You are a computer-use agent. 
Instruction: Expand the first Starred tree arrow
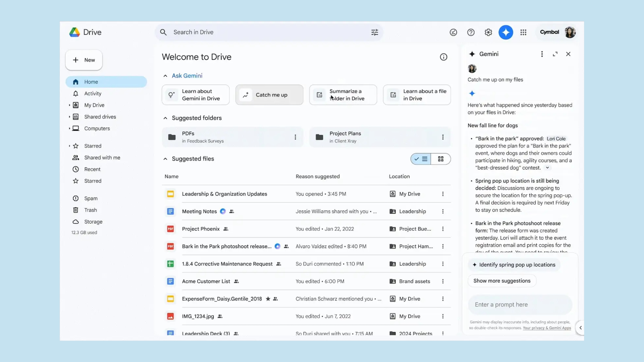[69, 146]
